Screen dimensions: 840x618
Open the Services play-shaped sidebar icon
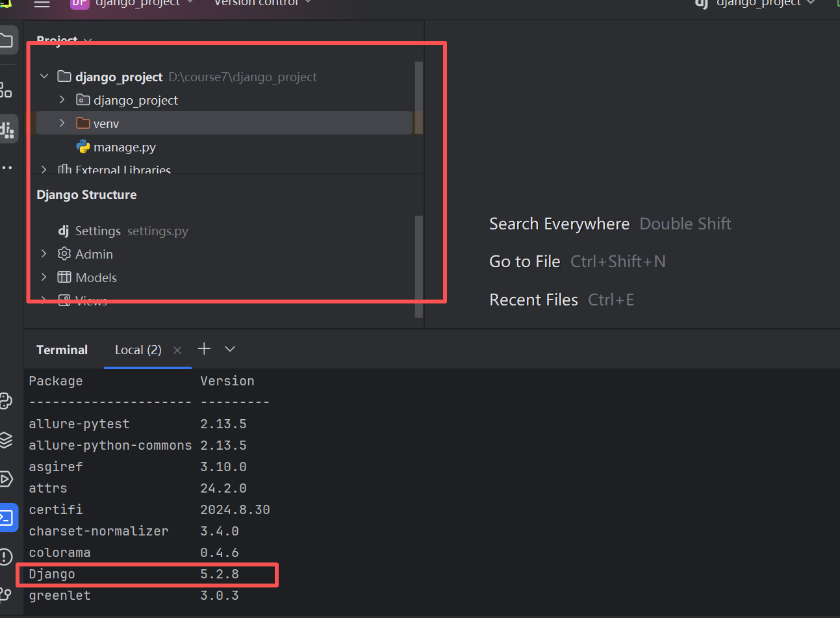point(6,479)
